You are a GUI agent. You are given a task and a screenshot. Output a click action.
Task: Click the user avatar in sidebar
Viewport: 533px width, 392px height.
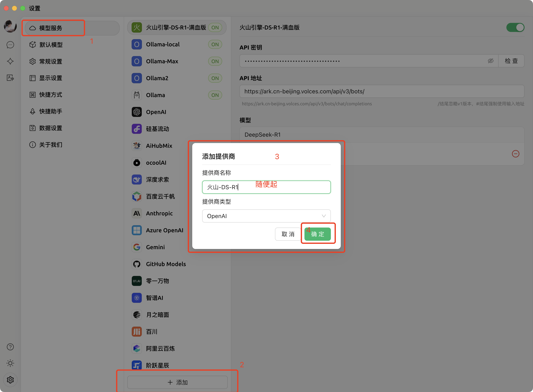click(x=10, y=26)
